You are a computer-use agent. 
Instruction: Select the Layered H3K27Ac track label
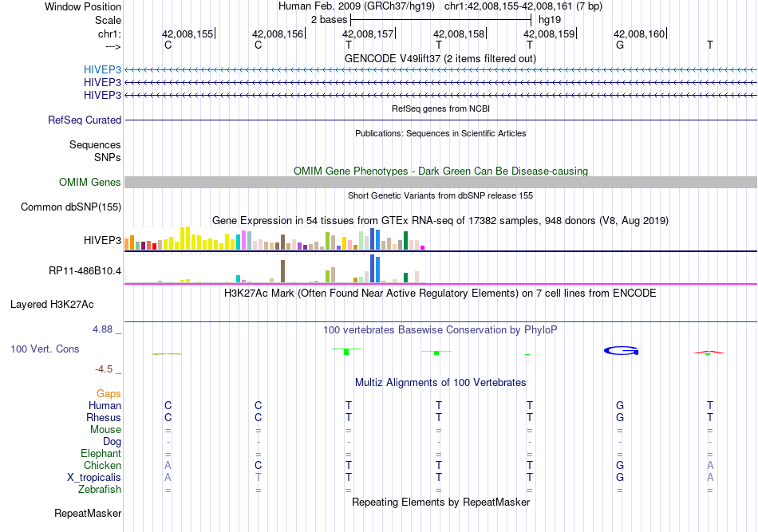pos(52,305)
